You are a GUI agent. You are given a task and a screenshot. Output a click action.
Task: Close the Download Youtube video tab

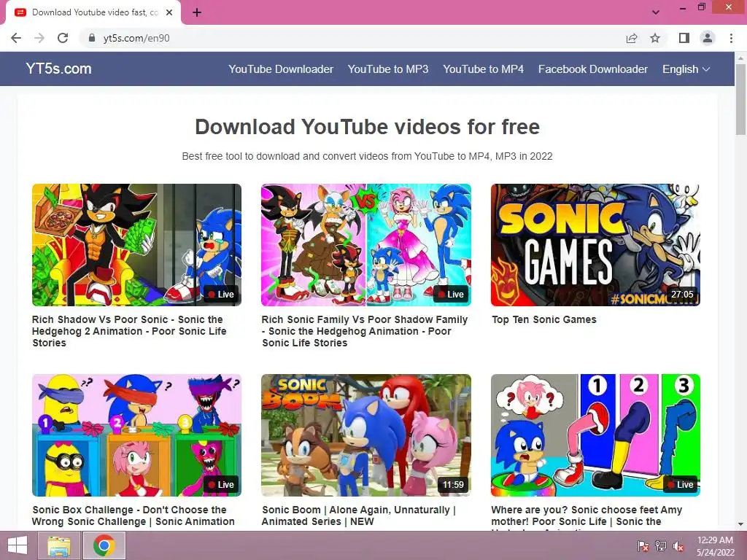point(169,12)
